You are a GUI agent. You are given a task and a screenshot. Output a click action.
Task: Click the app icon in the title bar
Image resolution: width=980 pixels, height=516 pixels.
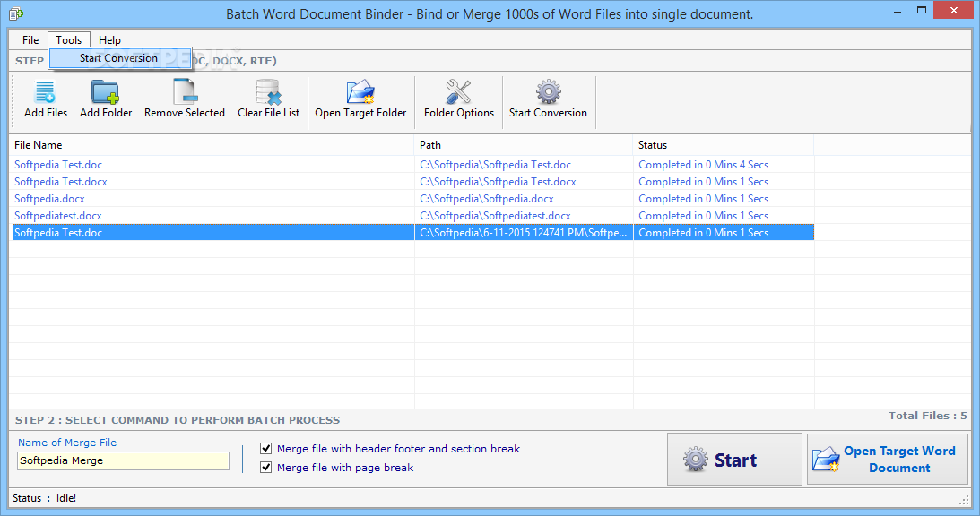click(x=16, y=13)
